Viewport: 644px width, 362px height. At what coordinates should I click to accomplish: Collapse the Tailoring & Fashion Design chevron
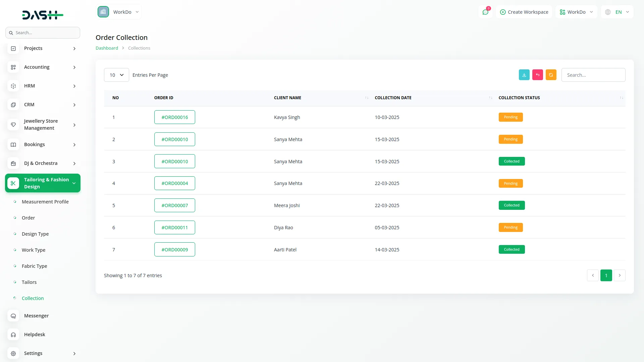click(74, 183)
